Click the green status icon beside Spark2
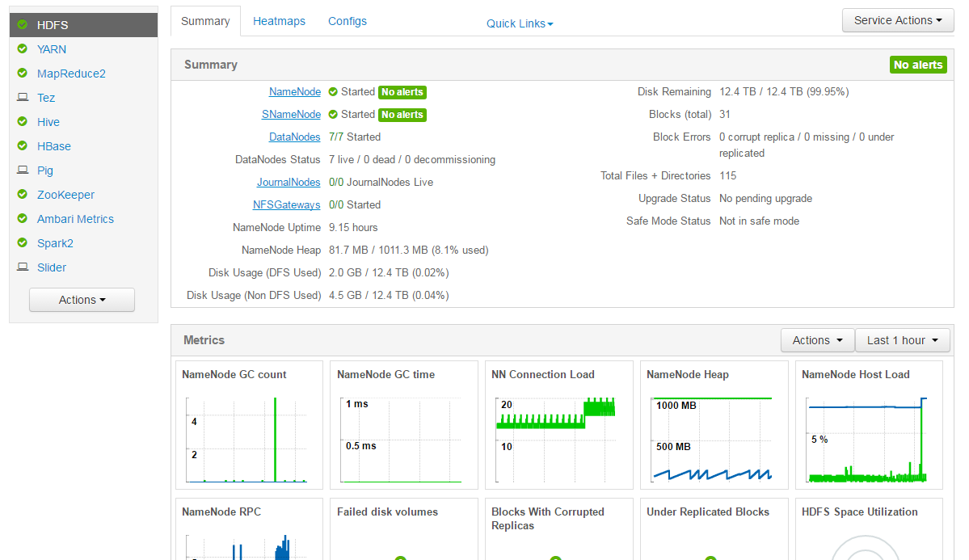 (x=23, y=243)
